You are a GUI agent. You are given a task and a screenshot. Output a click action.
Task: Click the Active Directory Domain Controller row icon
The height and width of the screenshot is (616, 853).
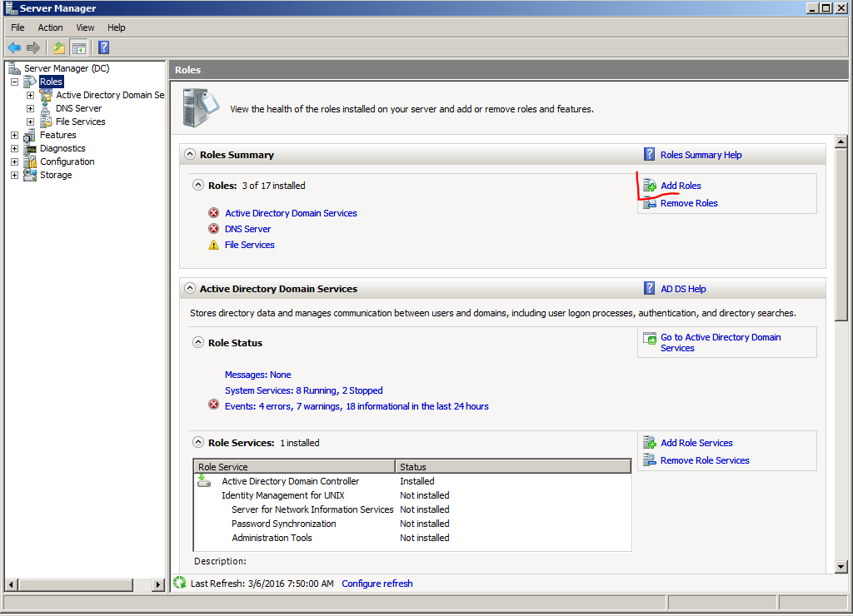point(204,480)
